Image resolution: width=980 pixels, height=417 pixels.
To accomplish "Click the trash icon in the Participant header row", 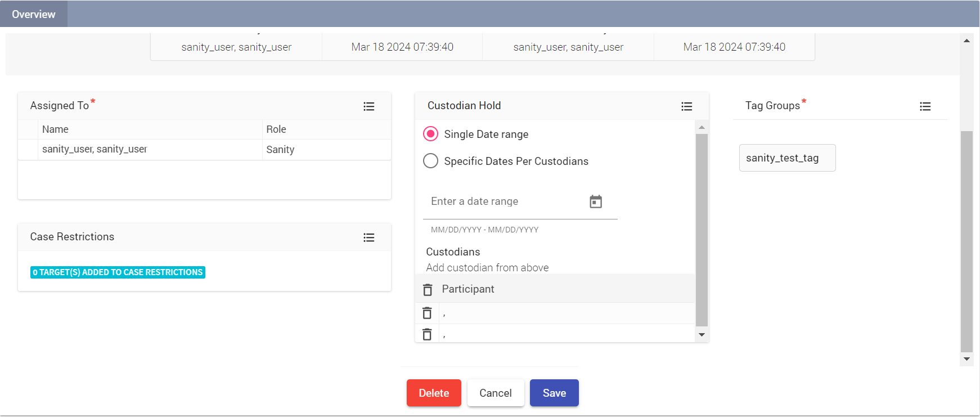I will click(x=428, y=290).
